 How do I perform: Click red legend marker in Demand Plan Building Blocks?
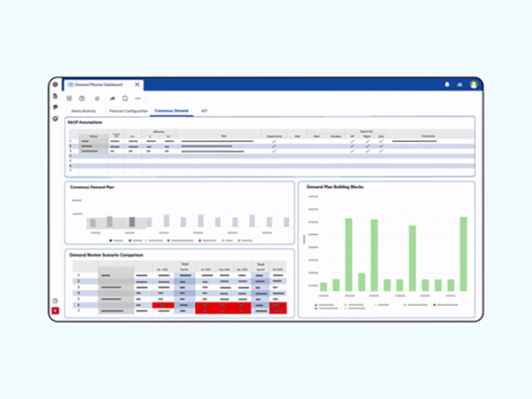point(434,305)
